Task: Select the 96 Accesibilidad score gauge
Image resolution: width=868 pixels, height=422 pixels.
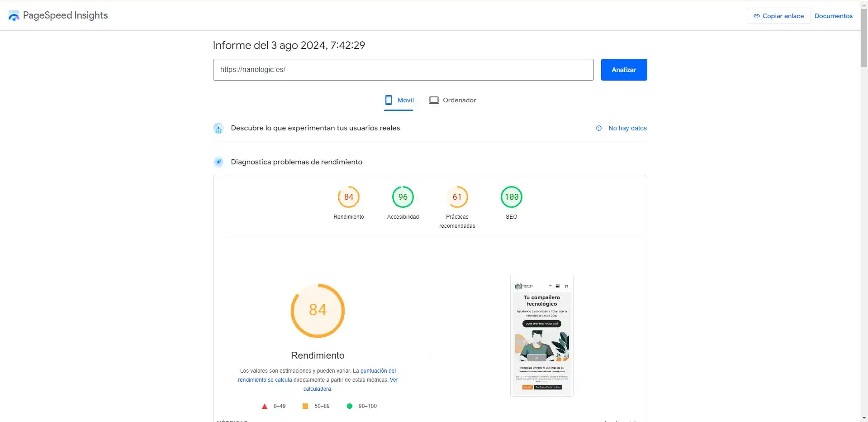Action: click(403, 197)
